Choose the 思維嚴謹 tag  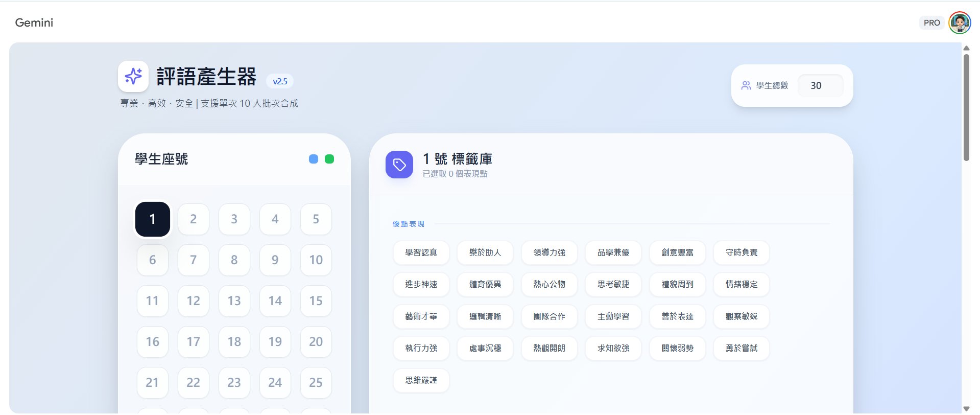click(x=421, y=380)
